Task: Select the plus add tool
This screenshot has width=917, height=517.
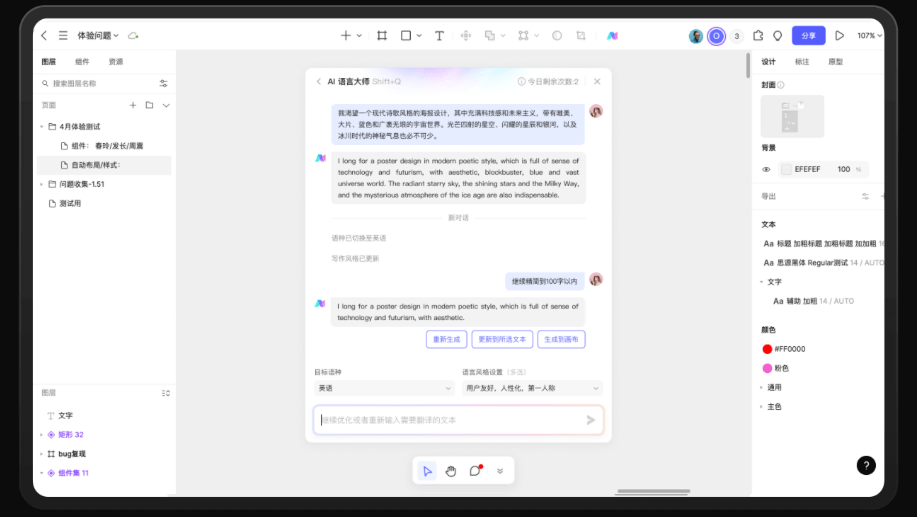Action: coord(346,36)
